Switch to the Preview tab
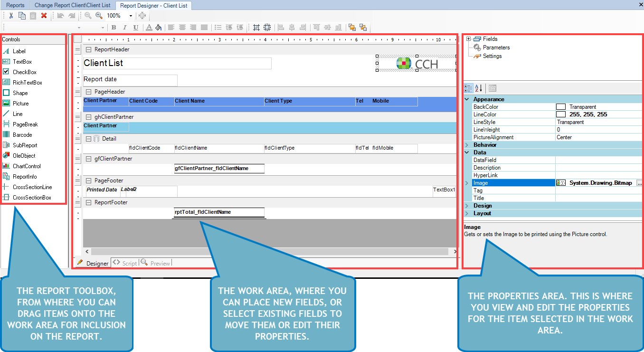 coord(156,263)
